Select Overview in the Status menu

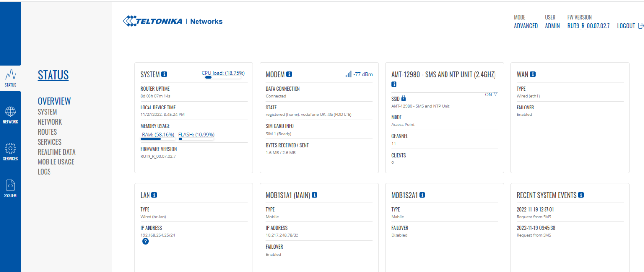click(54, 101)
